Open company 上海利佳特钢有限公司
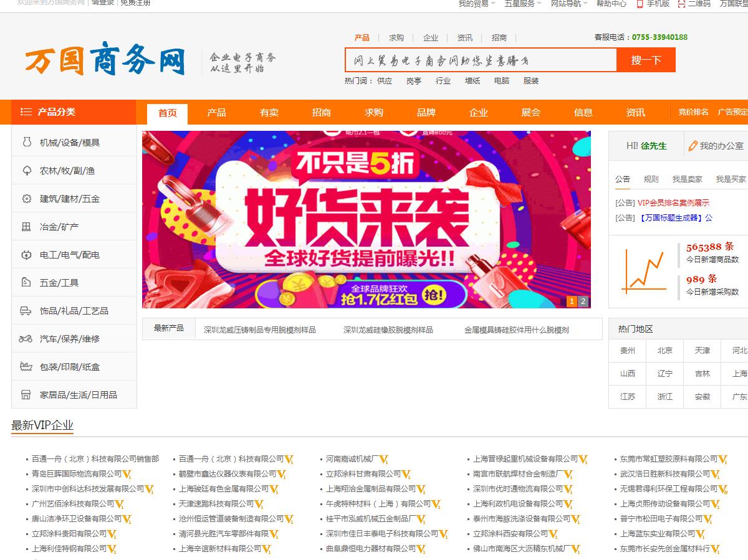 click(69, 549)
